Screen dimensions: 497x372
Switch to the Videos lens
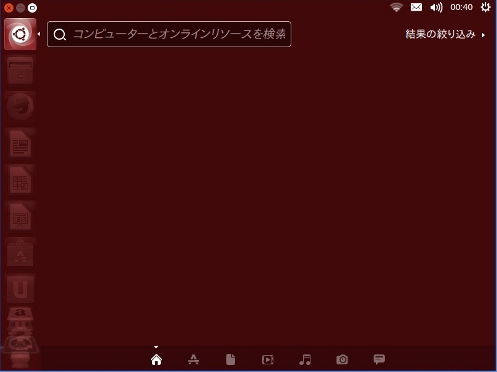coord(268,360)
